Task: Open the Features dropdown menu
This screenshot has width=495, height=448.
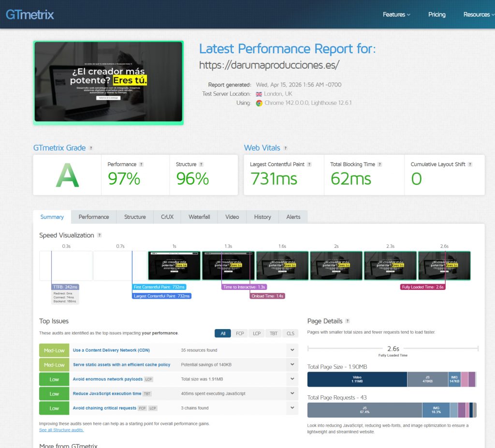Action: [x=396, y=14]
